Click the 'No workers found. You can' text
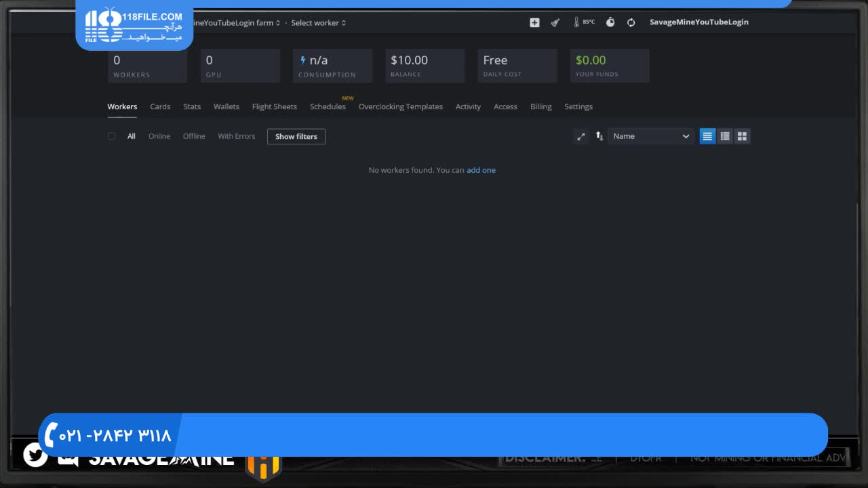Screen dimensions: 868x488 tap(416, 170)
